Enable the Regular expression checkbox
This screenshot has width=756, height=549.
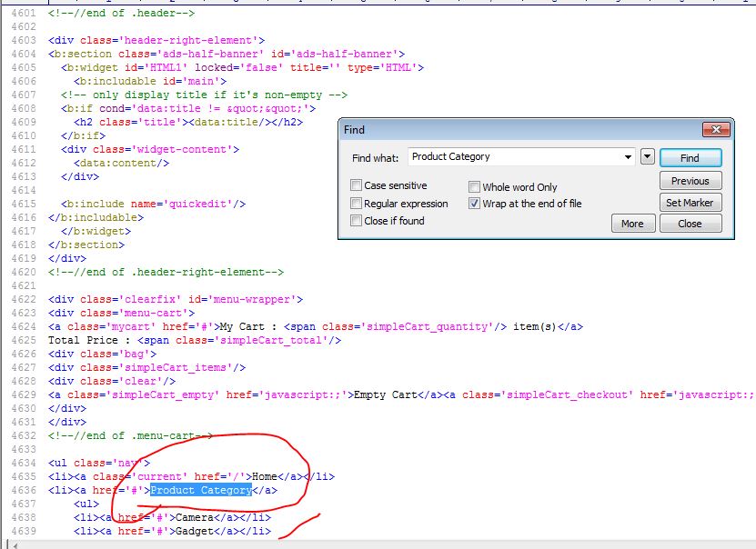coord(357,204)
